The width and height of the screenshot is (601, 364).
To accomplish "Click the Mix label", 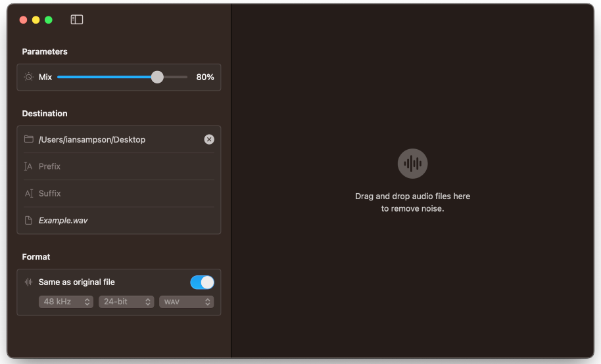I will pyautogui.click(x=45, y=77).
